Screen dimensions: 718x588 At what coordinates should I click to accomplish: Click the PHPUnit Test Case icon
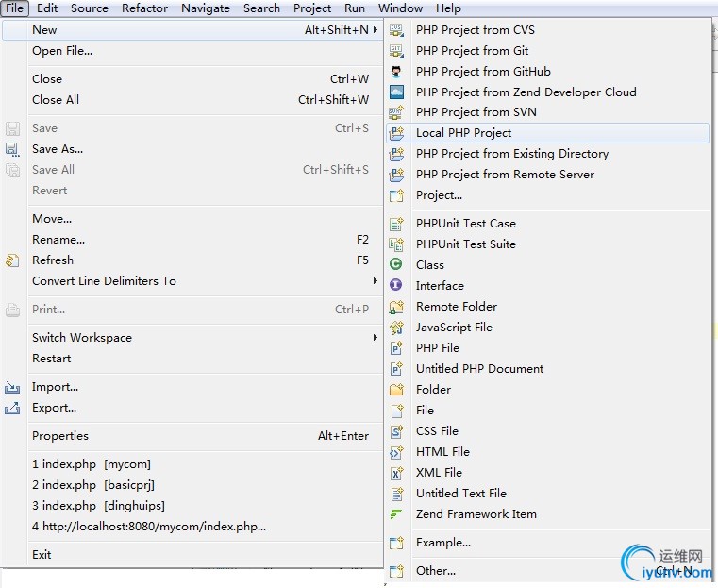coord(396,224)
